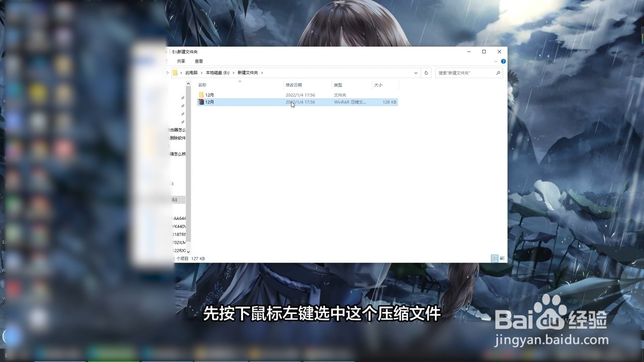Select the 318TR item in the navigation pane
644x362 pixels.
pos(179,234)
